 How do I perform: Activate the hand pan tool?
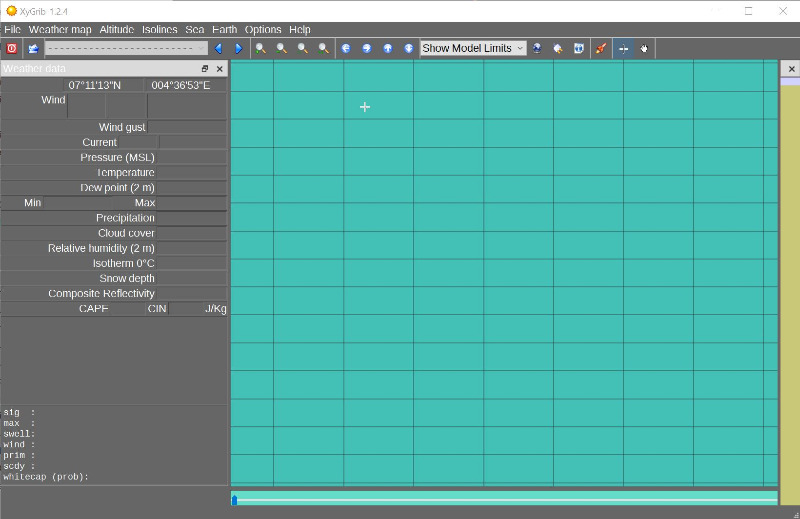pyautogui.click(x=644, y=48)
